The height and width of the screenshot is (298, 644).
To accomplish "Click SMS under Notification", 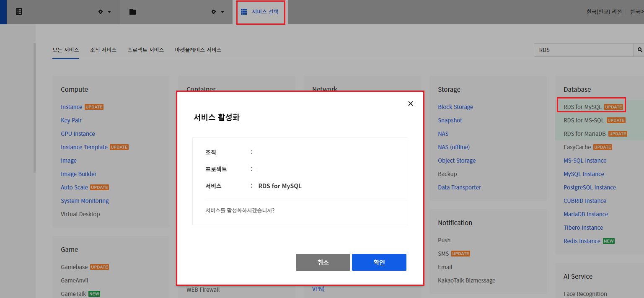I will pyautogui.click(x=443, y=254).
